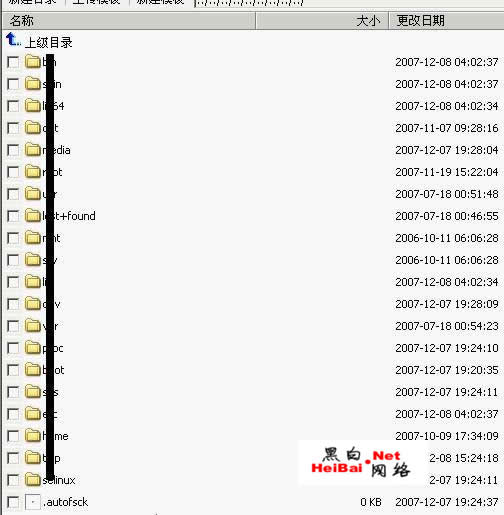504x515 pixels.
Task: Open the opt folder icon
Action: pos(33,128)
